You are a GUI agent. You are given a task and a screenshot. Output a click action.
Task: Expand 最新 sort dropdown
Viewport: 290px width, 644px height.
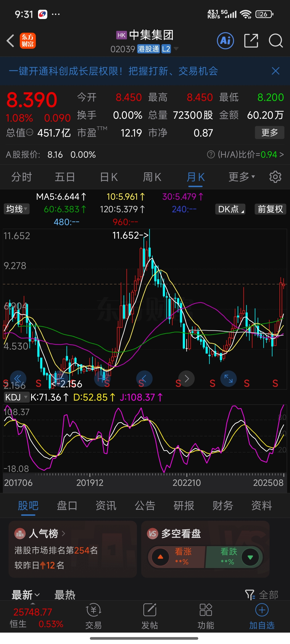pyautogui.click(x=26, y=595)
